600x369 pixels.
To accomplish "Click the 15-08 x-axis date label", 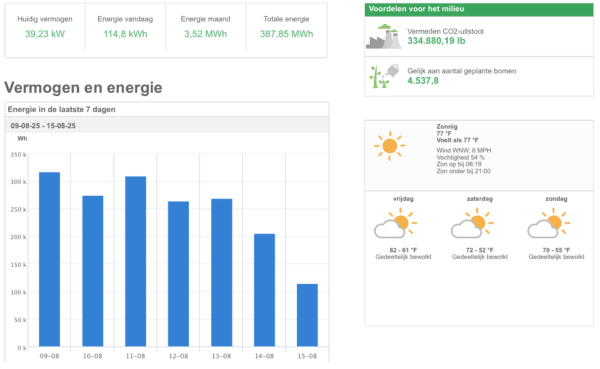I will click(307, 356).
